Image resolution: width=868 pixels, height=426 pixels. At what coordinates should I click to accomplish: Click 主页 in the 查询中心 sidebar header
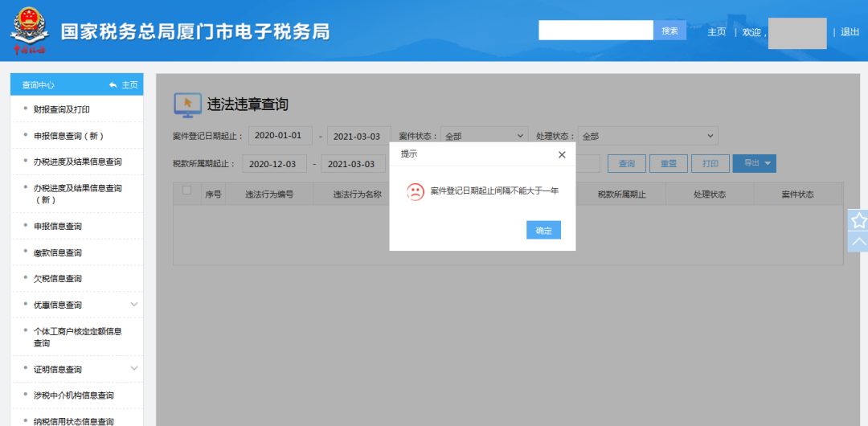(130, 84)
